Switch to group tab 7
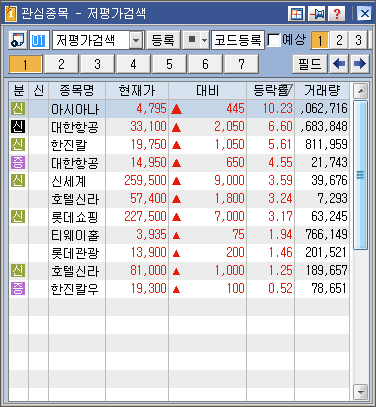 tap(241, 64)
